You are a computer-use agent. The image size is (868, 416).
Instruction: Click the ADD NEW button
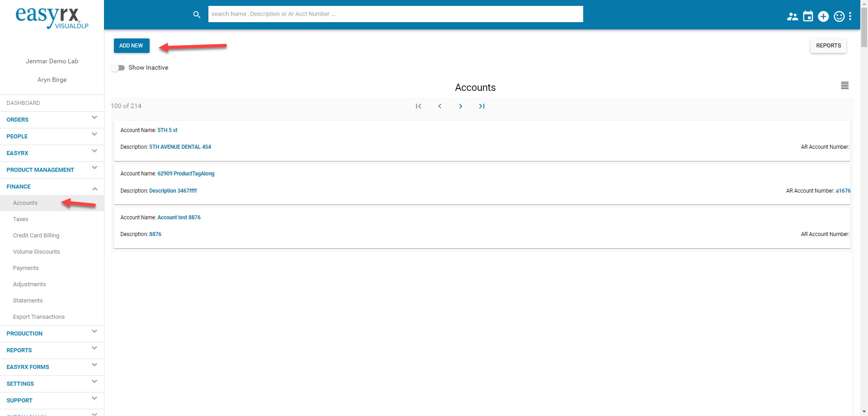131,46
